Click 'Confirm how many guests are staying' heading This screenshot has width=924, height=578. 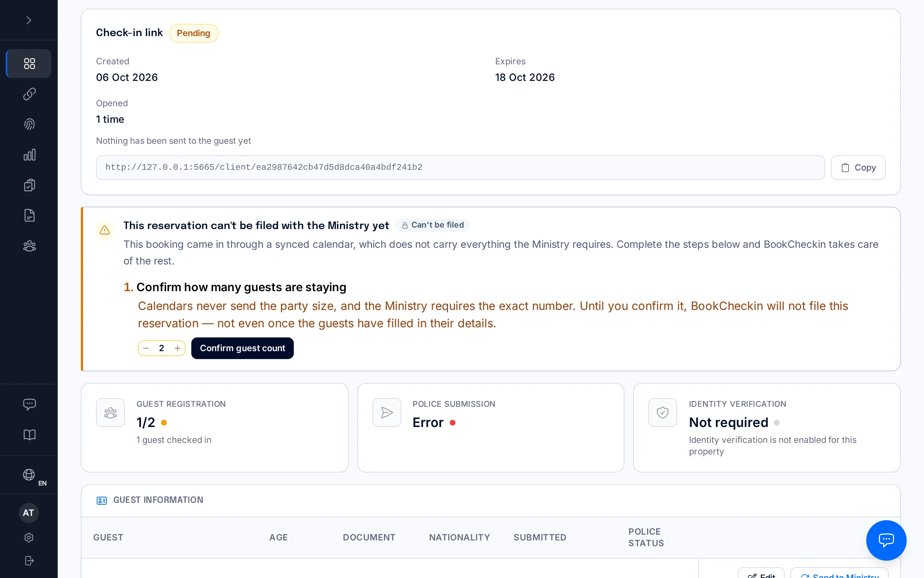click(x=241, y=287)
